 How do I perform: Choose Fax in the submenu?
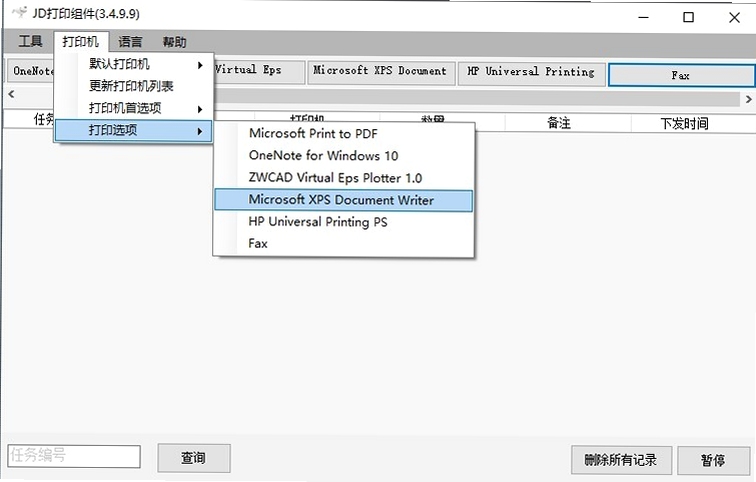[x=343, y=243]
